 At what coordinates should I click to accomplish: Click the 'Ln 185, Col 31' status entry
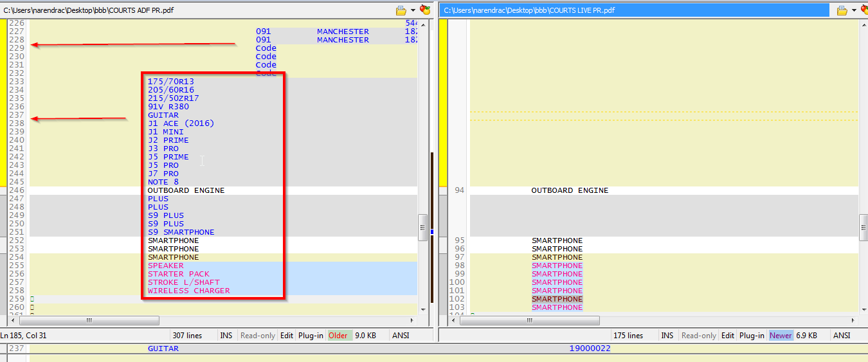pos(23,336)
